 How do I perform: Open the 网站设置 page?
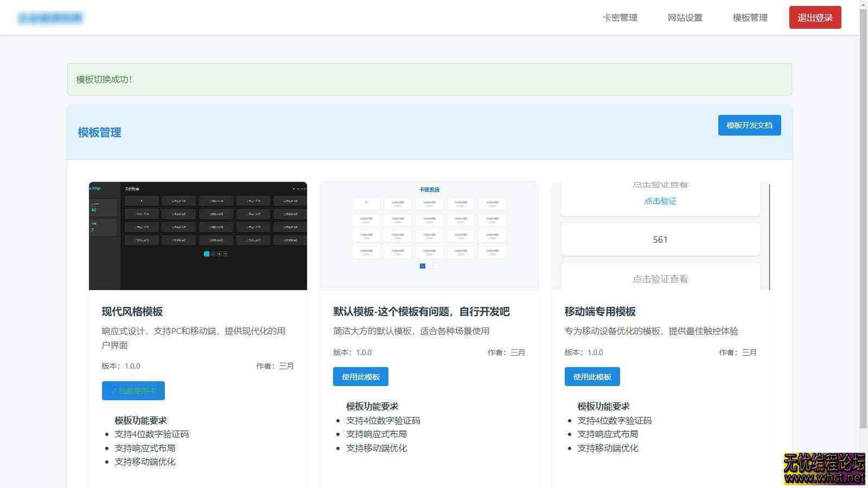[x=685, y=17]
